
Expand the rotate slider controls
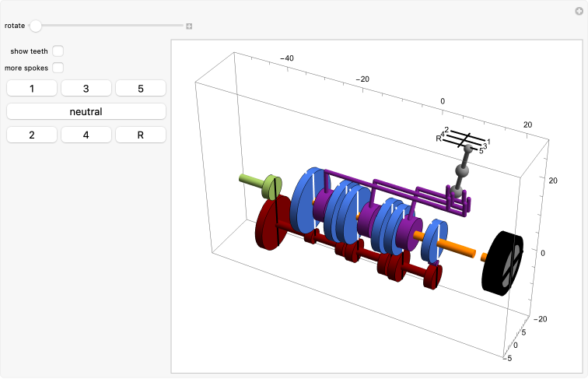[189, 26]
